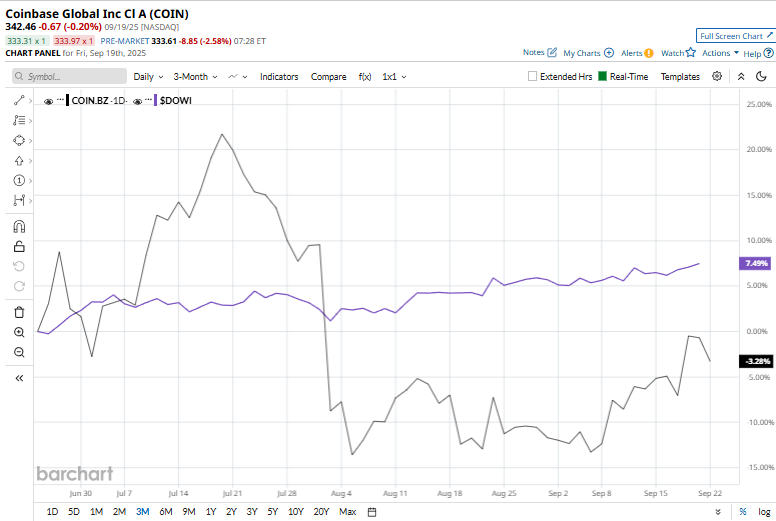Click the -3.28% COIN price label
This screenshot has height=521, width=776.
click(755, 361)
